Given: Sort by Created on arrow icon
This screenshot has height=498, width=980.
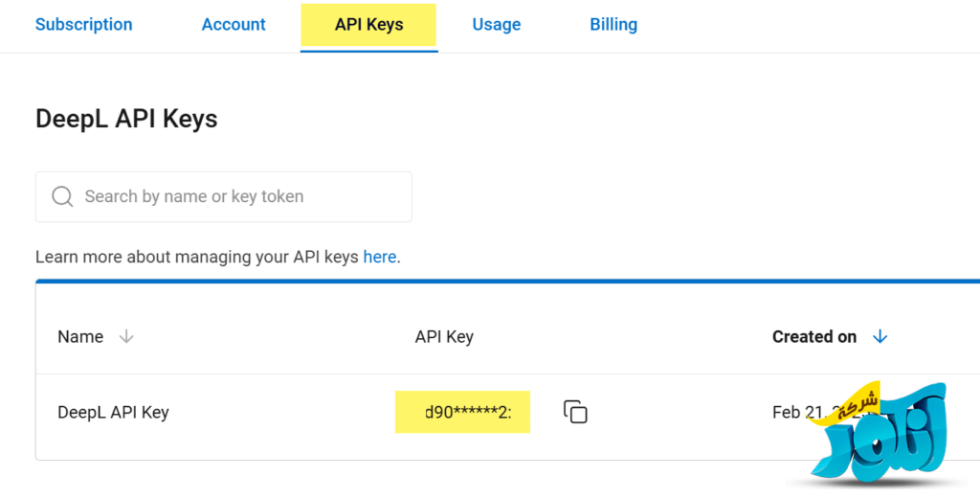Looking at the screenshot, I should click(880, 336).
